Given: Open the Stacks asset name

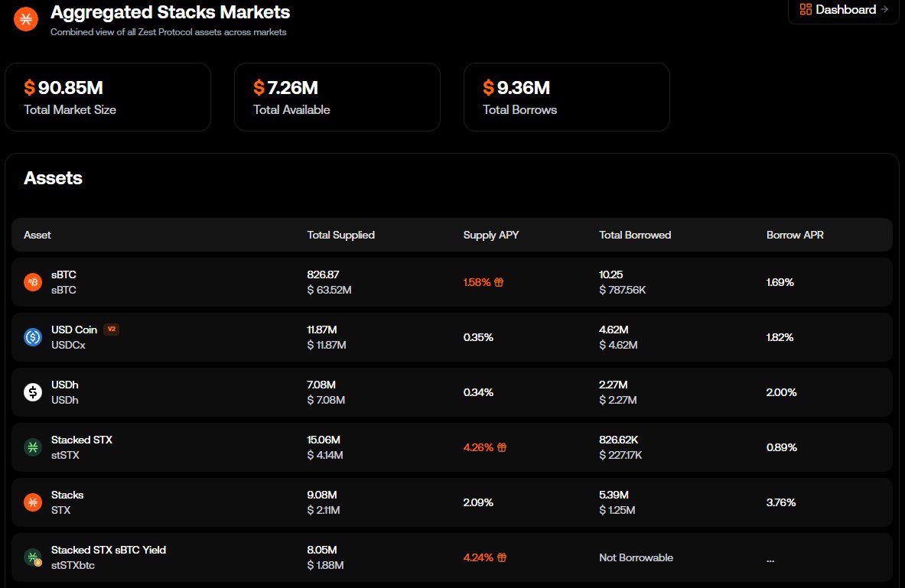Looking at the screenshot, I should 67,495.
